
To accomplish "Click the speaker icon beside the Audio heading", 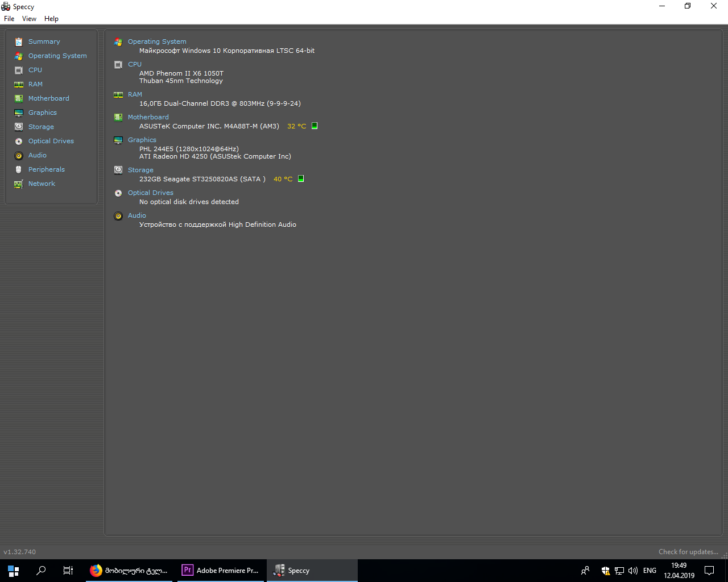I will click(x=118, y=216).
